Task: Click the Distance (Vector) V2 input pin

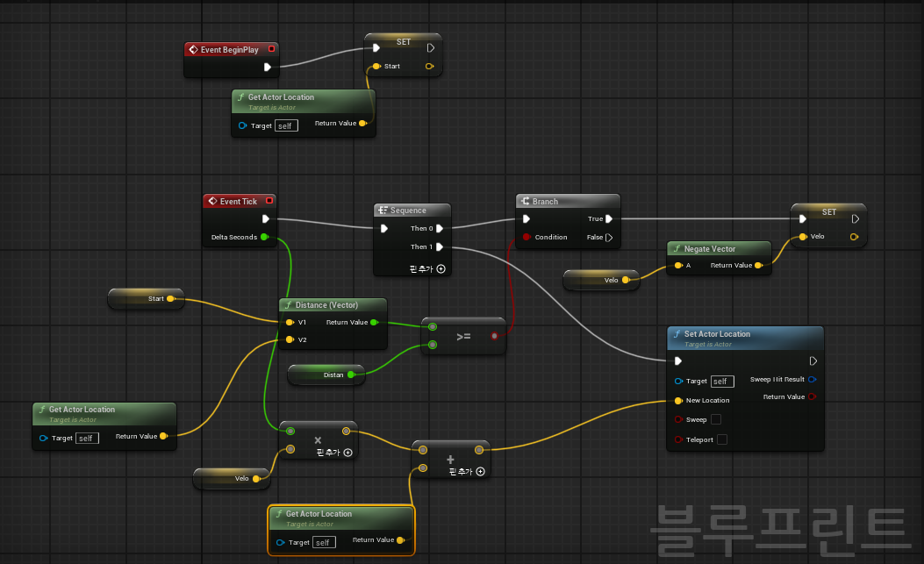Action: [290, 339]
